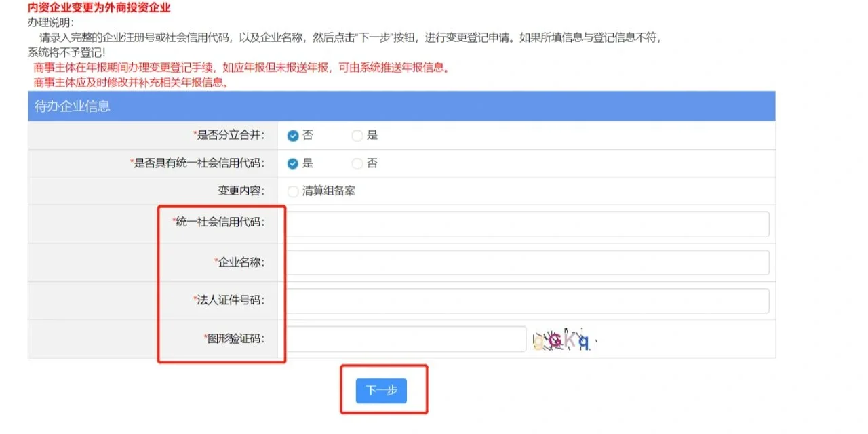This screenshot has height=434, width=868.
Task: Click the 统一社会信用代码 field label
Action: tap(218, 222)
